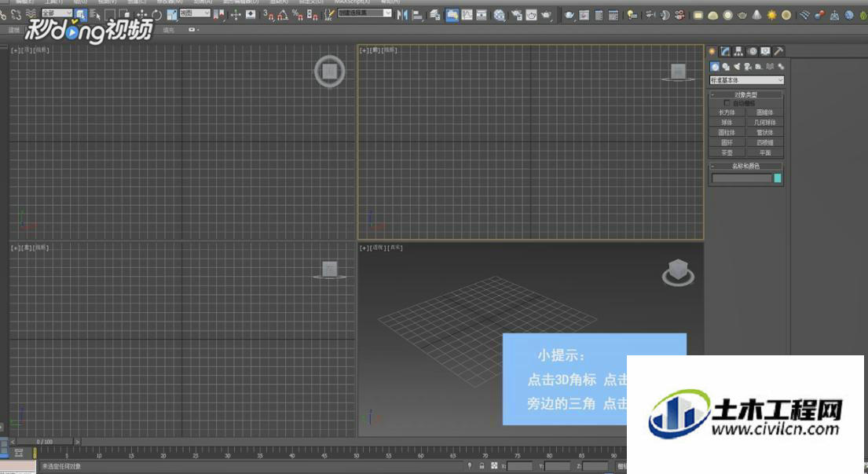This screenshot has width=868, height=474.
Task: Select the Unlink Selection tool
Action: (x=16, y=15)
